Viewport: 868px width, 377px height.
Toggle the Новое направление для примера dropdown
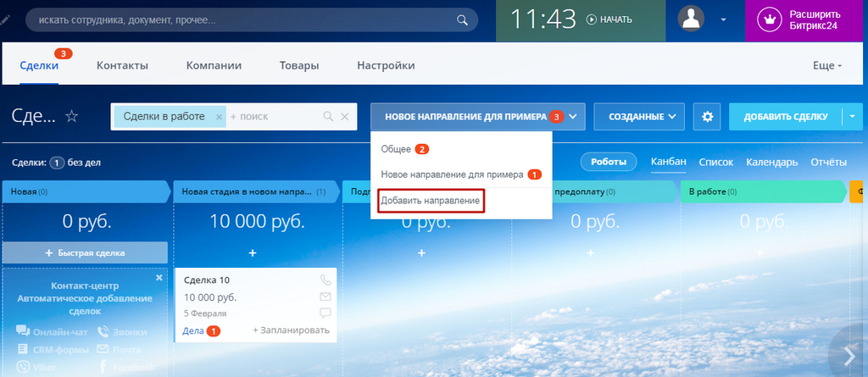coord(478,117)
